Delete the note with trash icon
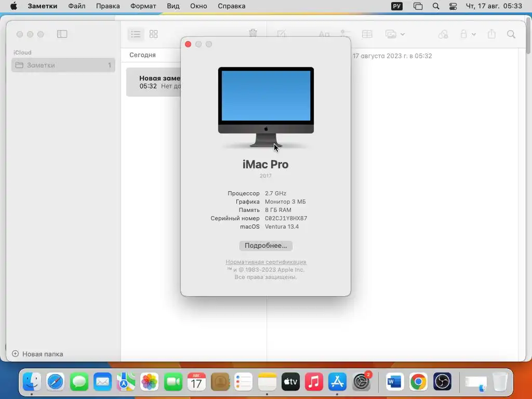 click(x=253, y=34)
